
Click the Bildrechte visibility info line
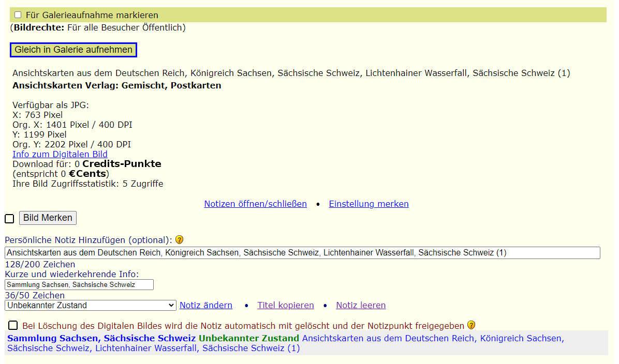point(98,27)
